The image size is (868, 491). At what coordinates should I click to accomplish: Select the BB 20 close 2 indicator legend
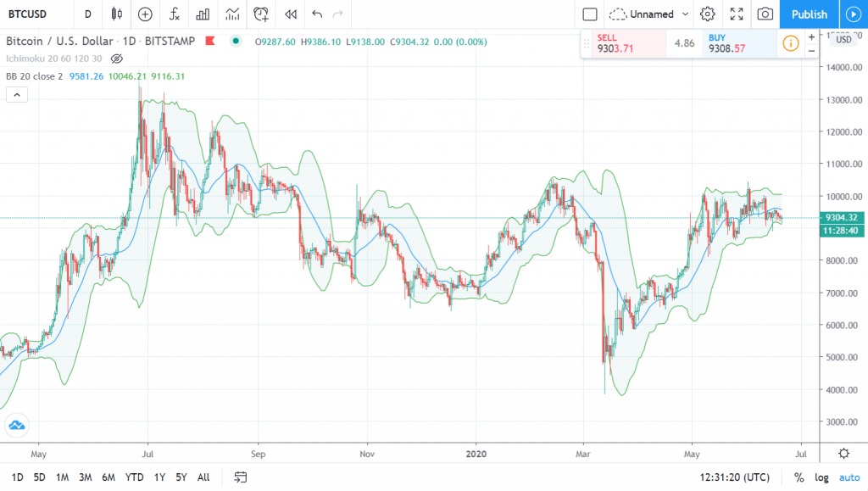point(34,76)
